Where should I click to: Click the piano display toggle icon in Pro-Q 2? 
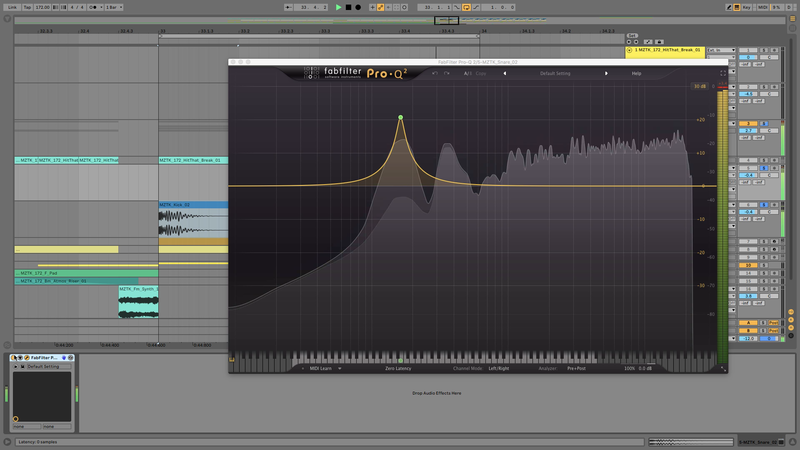232,359
